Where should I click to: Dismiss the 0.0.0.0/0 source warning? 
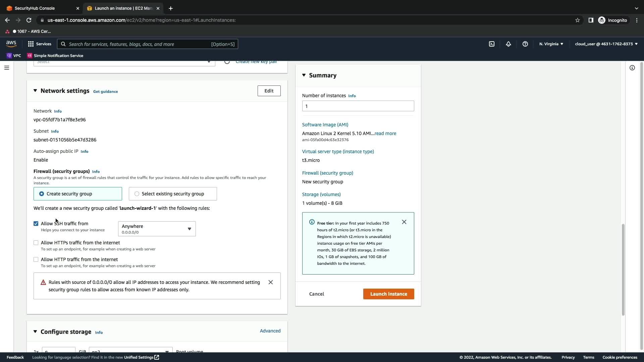pyautogui.click(x=271, y=282)
